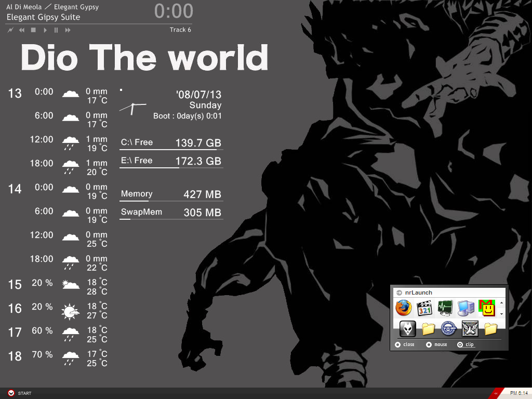Launch Firefox from nrLaunch

pyautogui.click(x=403, y=308)
